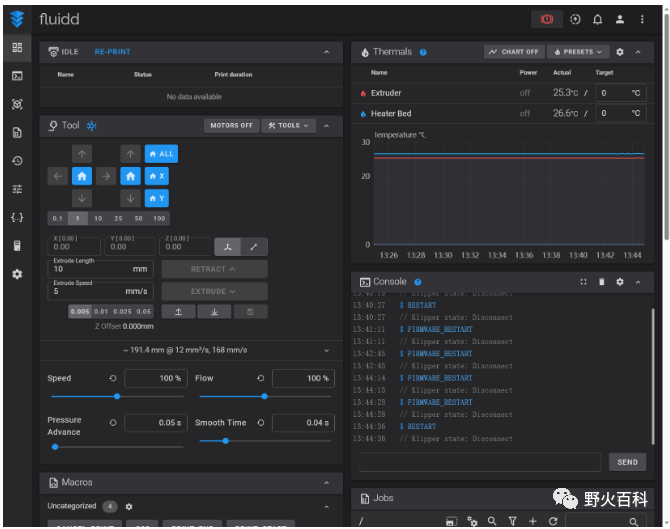Open the History sidebar clock icon
Screen dimensions: 670x529
point(17,161)
